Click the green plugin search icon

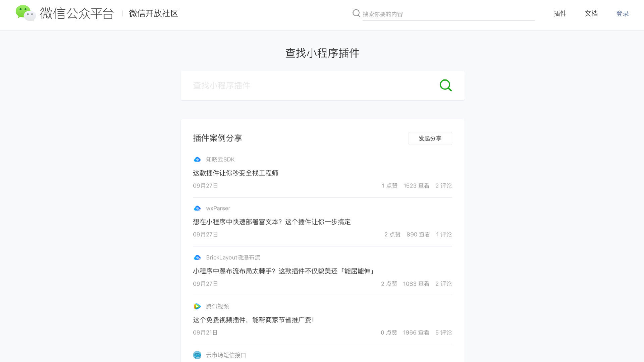(x=446, y=85)
